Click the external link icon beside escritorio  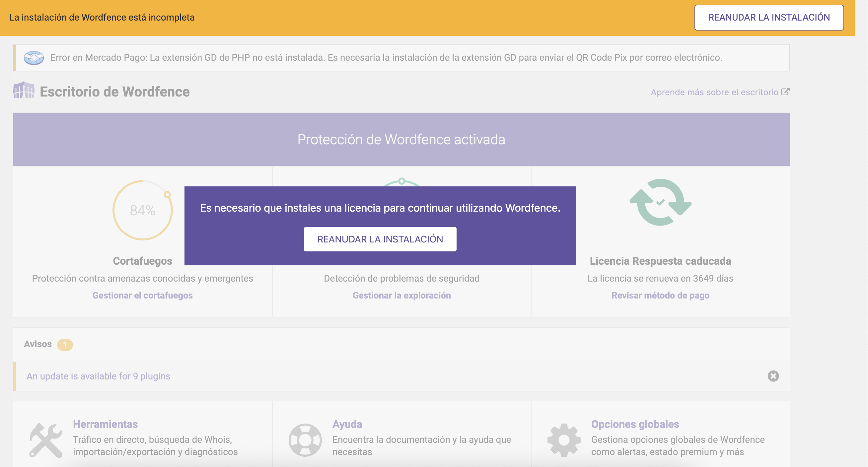tap(785, 92)
